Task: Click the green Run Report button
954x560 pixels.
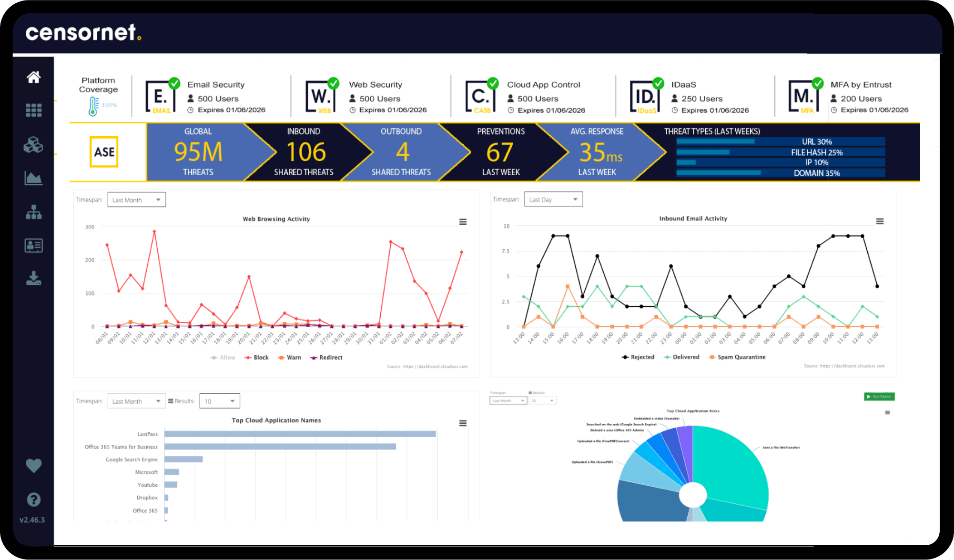Action: (x=879, y=397)
